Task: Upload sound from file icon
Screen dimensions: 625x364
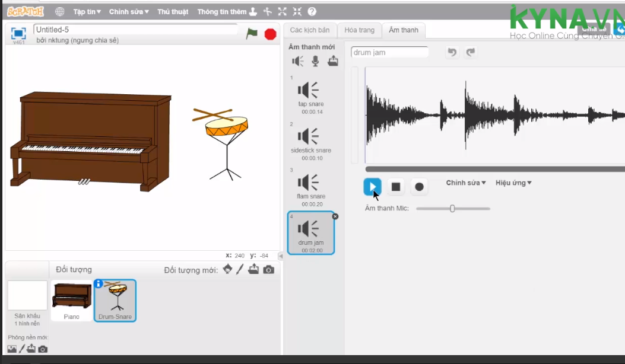Action: tap(333, 61)
